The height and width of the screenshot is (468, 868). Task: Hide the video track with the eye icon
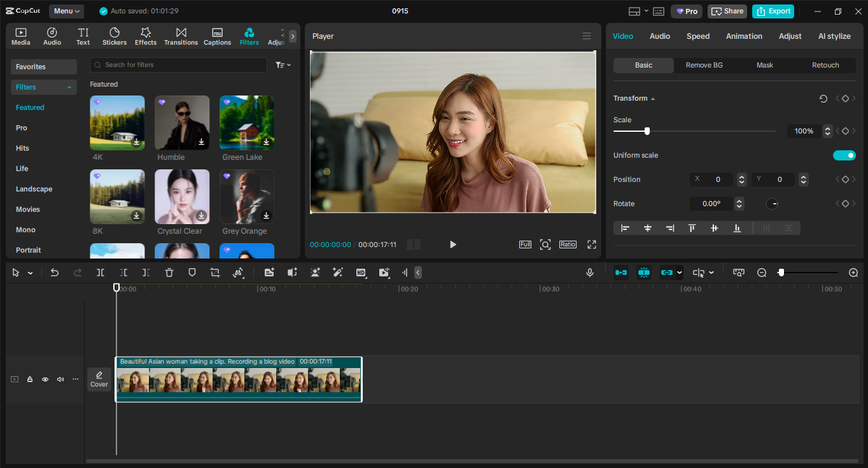pyautogui.click(x=45, y=379)
